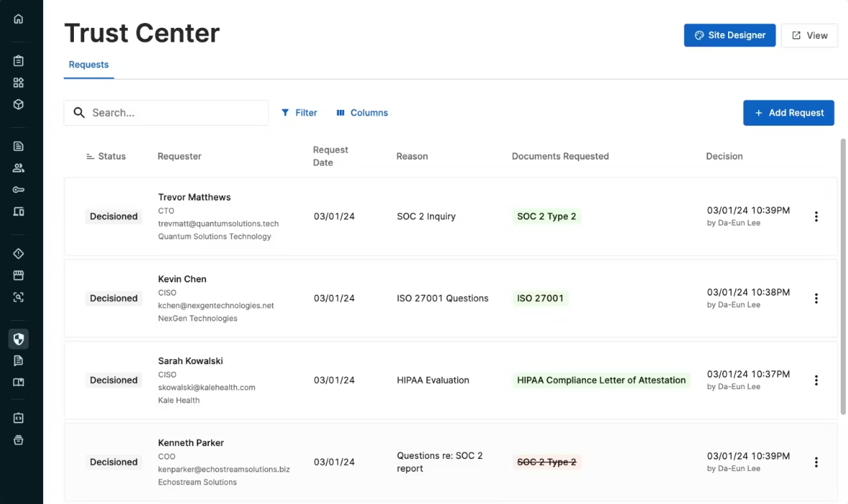Open the kebab menu on Trevor Matthews row

816,216
